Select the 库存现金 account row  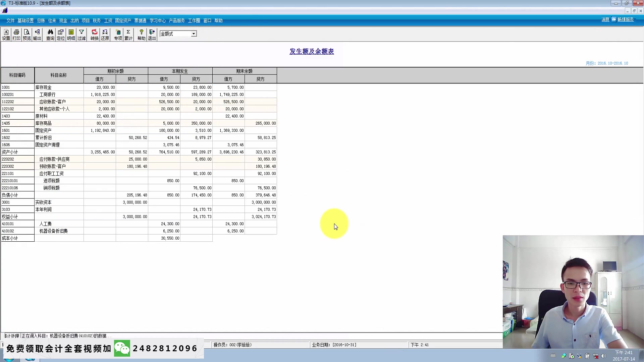44,87
